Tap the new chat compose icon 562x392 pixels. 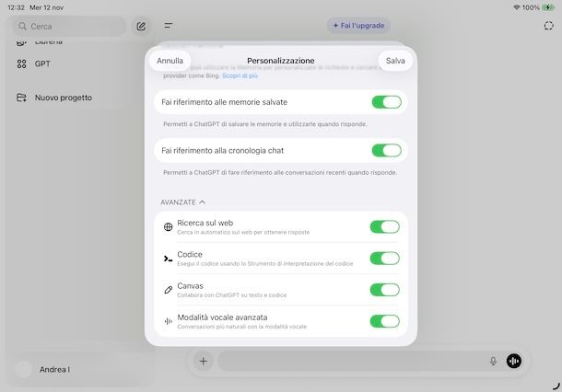click(141, 26)
